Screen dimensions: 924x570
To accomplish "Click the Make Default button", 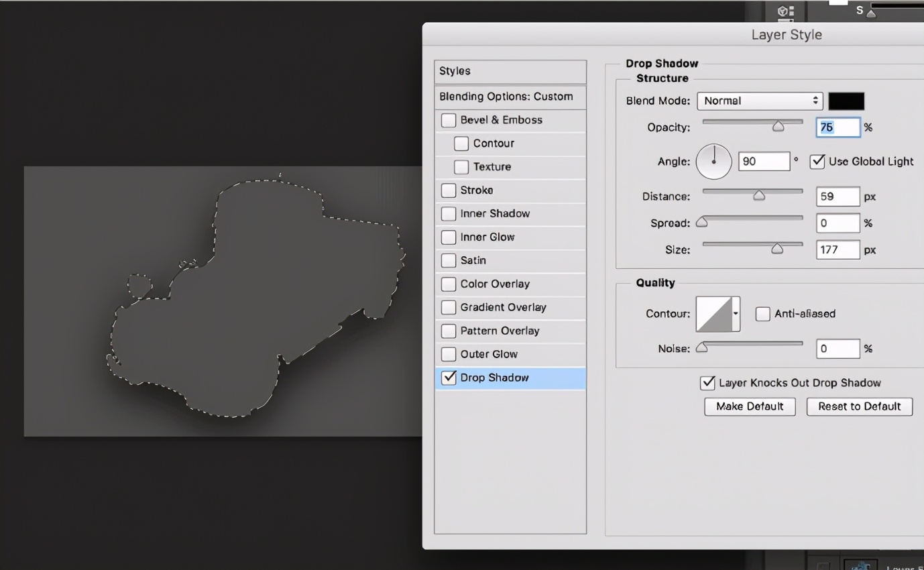I will click(750, 406).
